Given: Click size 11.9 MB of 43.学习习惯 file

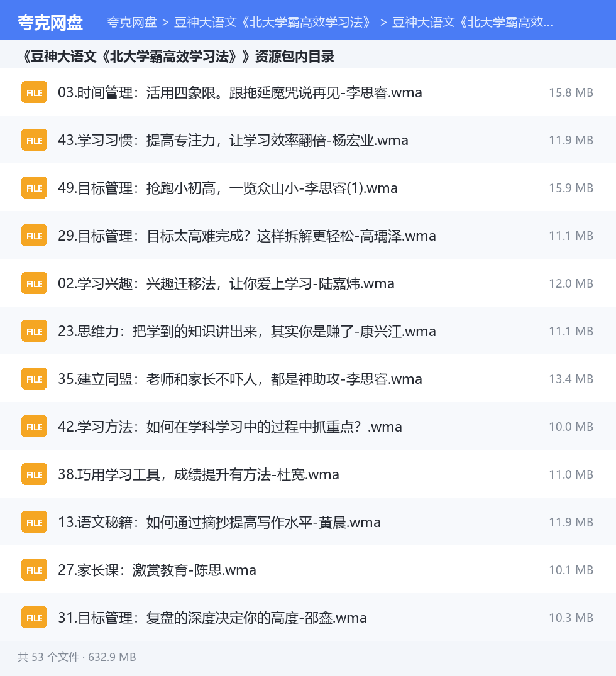Looking at the screenshot, I should pyautogui.click(x=571, y=140).
